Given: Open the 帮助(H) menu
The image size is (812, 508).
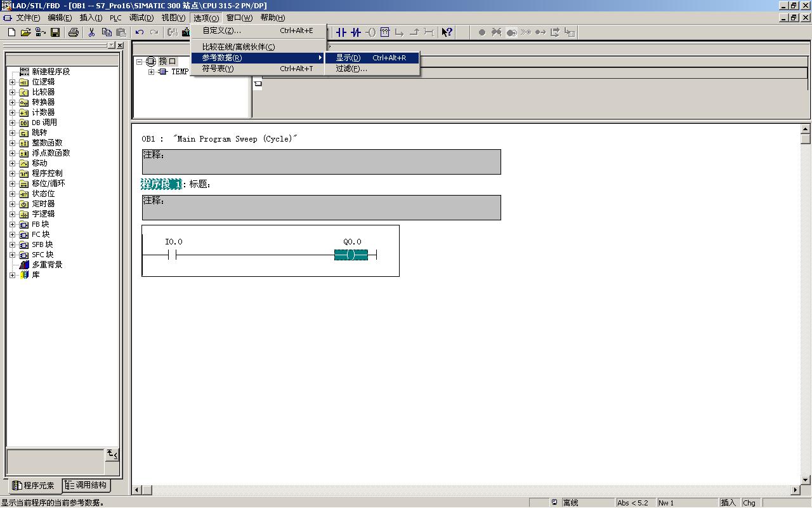Looking at the screenshot, I should click(x=272, y=18).
